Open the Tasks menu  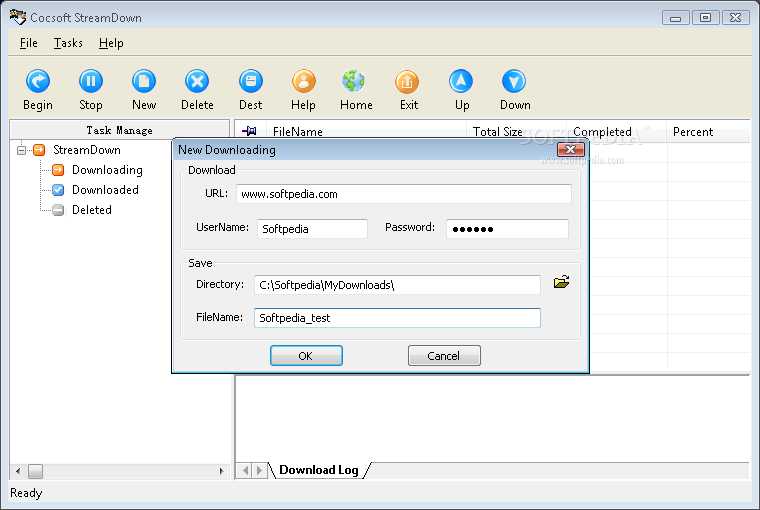coord(68,43)
